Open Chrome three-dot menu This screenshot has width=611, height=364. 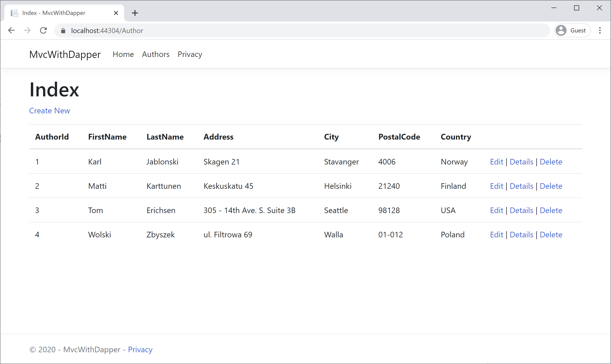tap(600, 30)
